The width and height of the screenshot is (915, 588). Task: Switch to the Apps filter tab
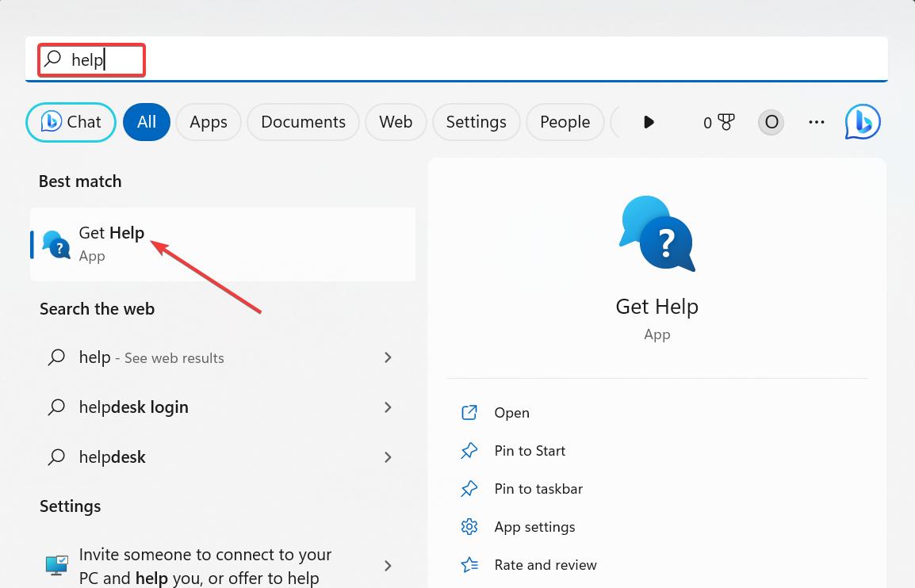click(209, 122)
